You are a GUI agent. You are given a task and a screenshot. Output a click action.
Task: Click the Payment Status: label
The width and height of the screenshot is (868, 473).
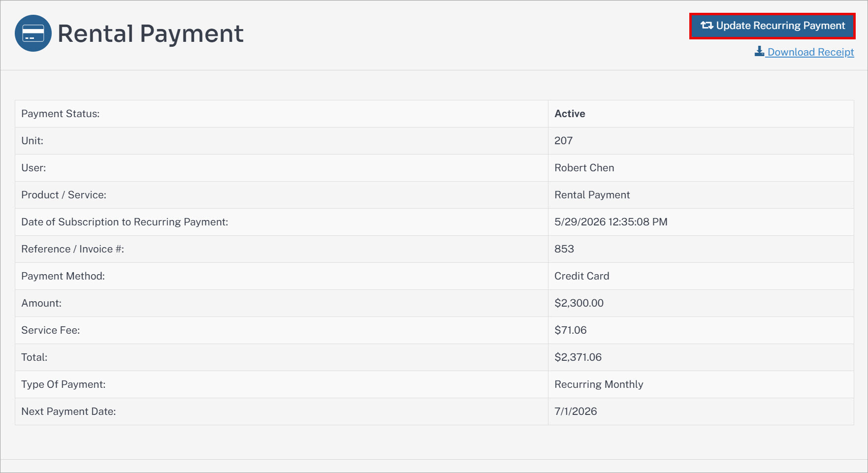(x=60, y=114)
